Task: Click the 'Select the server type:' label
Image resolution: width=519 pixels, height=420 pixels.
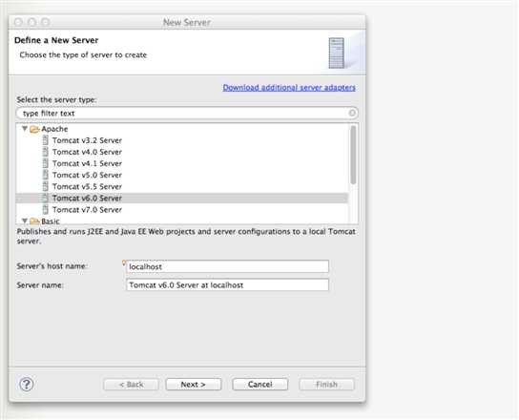Action: click(x=56, y=99)
